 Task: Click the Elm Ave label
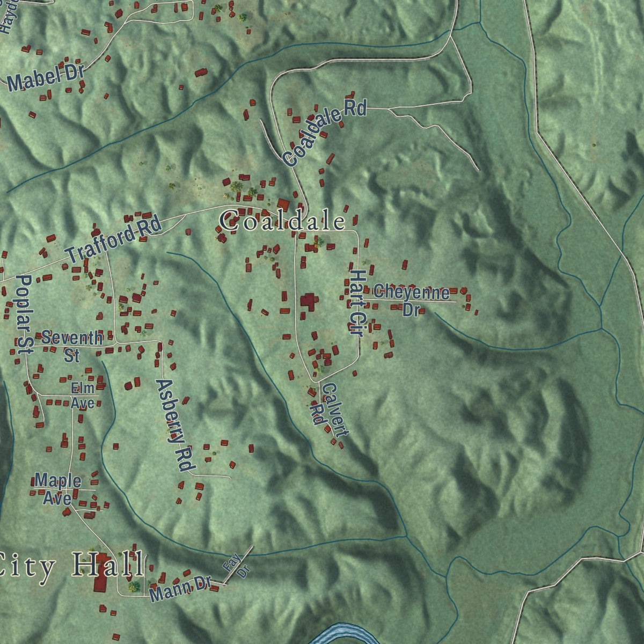pos(83,395)
